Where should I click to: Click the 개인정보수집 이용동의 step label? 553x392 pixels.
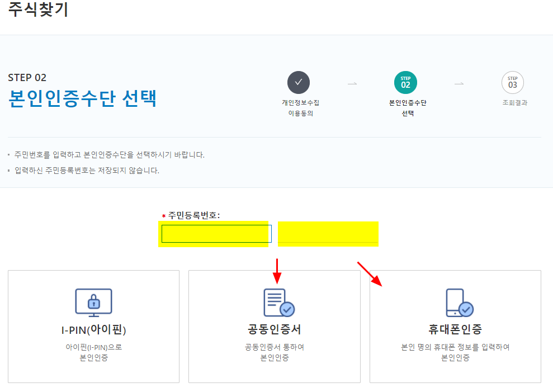(300, 108)
